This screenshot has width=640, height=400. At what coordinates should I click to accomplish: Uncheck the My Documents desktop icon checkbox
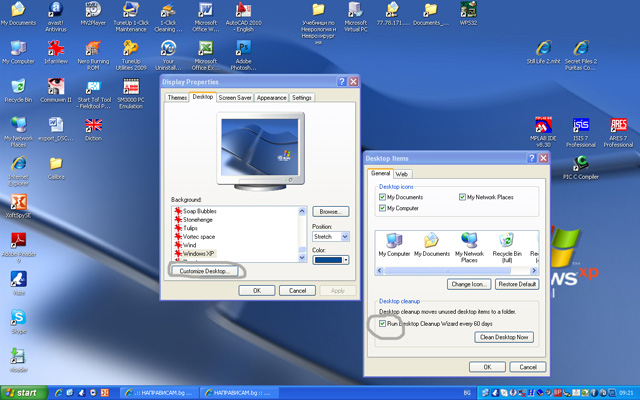click(383, 197)
